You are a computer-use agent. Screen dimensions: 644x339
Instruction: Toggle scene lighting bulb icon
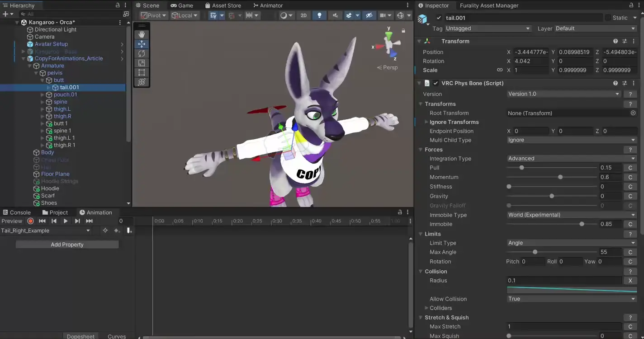[x=319, y=15]
